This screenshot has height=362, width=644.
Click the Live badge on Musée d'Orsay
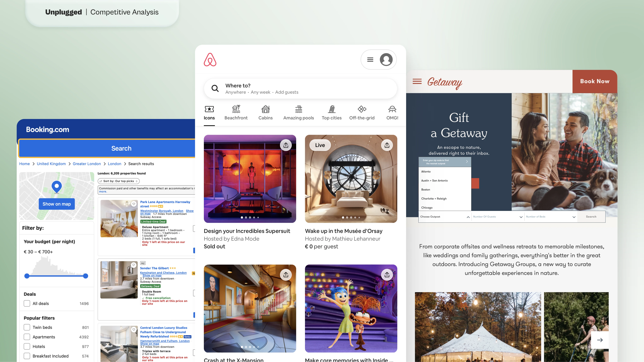[x=320, y=145]
